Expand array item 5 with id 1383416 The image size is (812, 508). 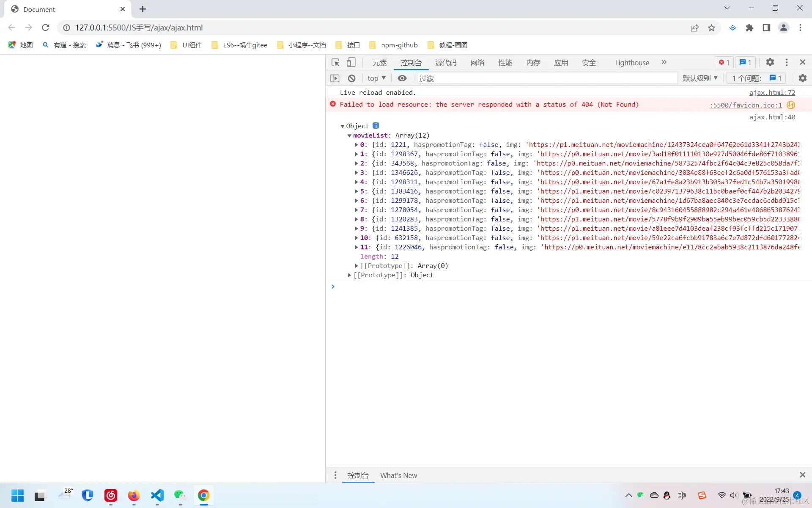pyautogui.click(x=357, y=191)
